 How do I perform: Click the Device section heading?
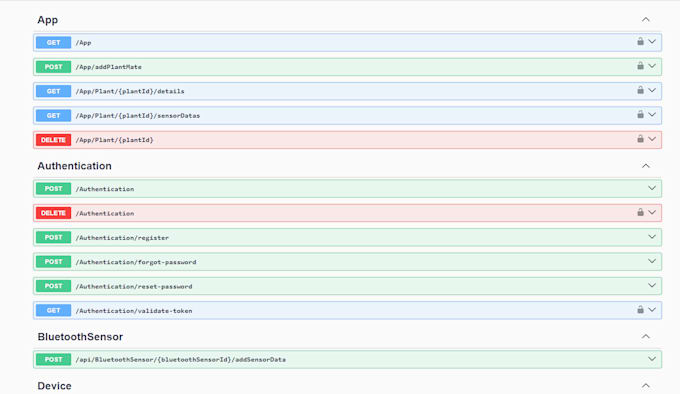point(55,386)
